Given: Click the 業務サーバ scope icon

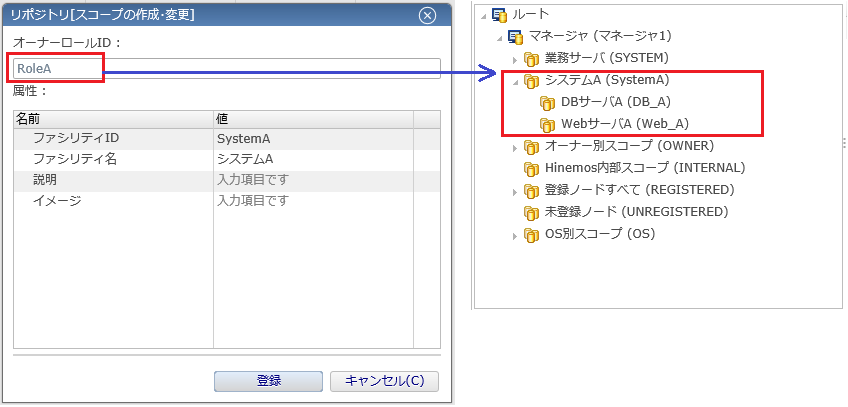Looking at the screenshot, I should click(x=532, y=58).
